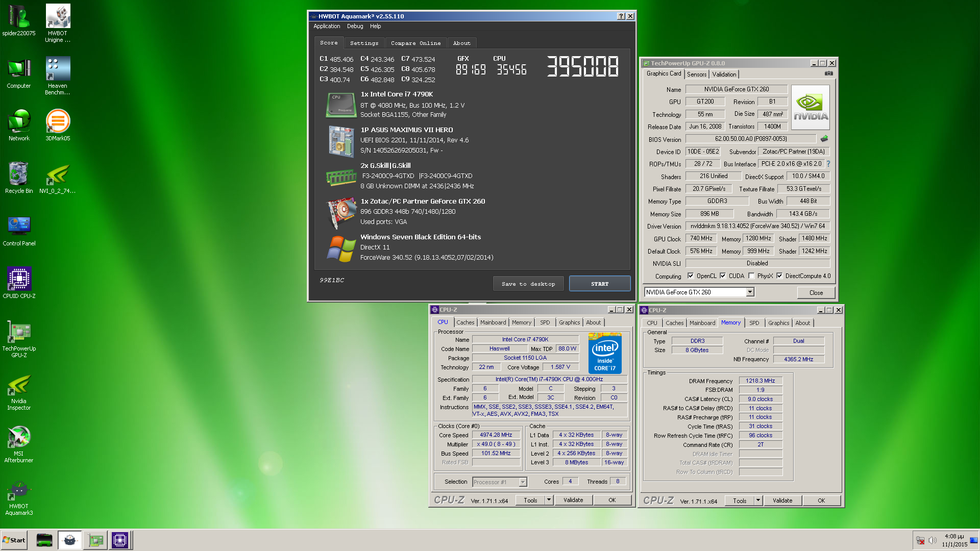
Task: Click the first pinned taskbar icon
Action: [x=44, y=540]
